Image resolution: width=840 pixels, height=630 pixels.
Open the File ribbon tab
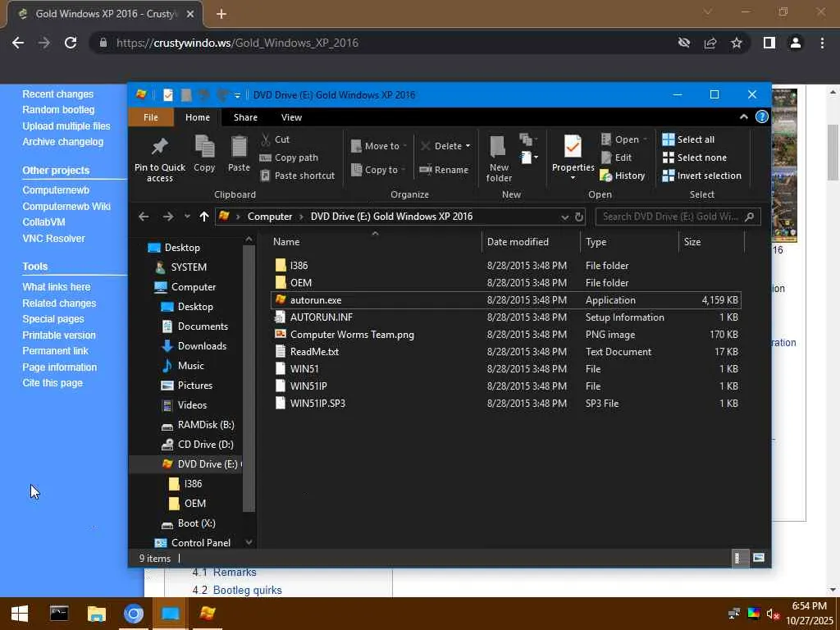pos(151,117)
